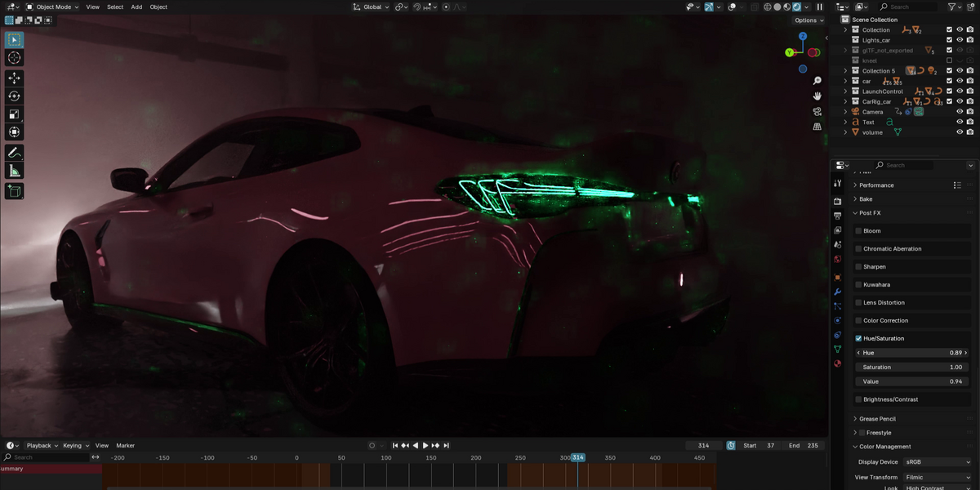Toggle the viewport gizmo Z axis
Image resolution: width=980 pixels, height=490 pixels.
[x=803, y=37]
